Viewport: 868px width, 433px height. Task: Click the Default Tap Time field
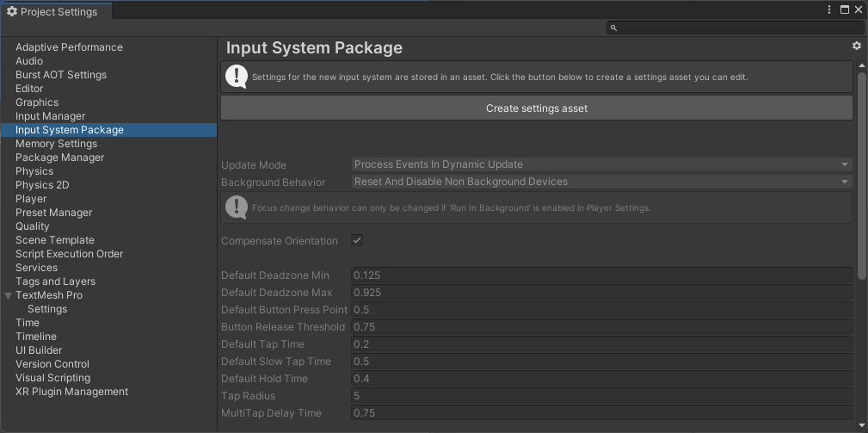pyautogui.click(x=601, y=343)
